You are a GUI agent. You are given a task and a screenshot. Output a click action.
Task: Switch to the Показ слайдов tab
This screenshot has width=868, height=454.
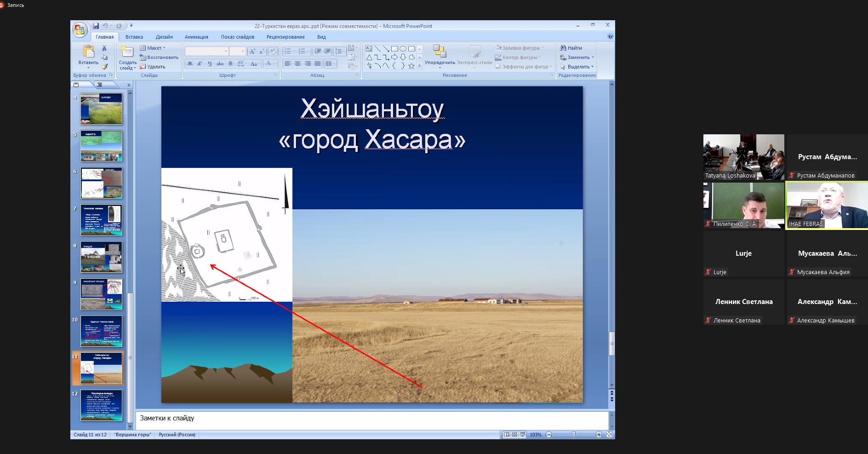pos(237,37)
